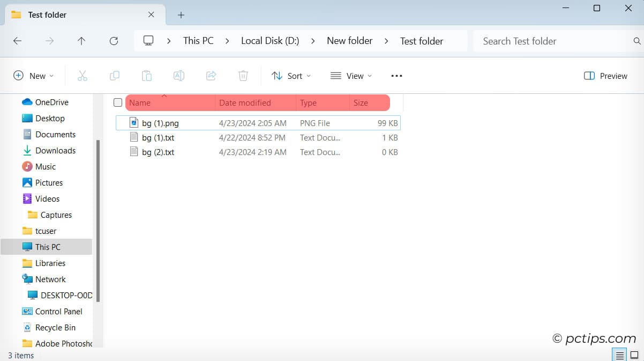Click the Rename icon in toolbar
644x361 pixels.
pos(179,76)
